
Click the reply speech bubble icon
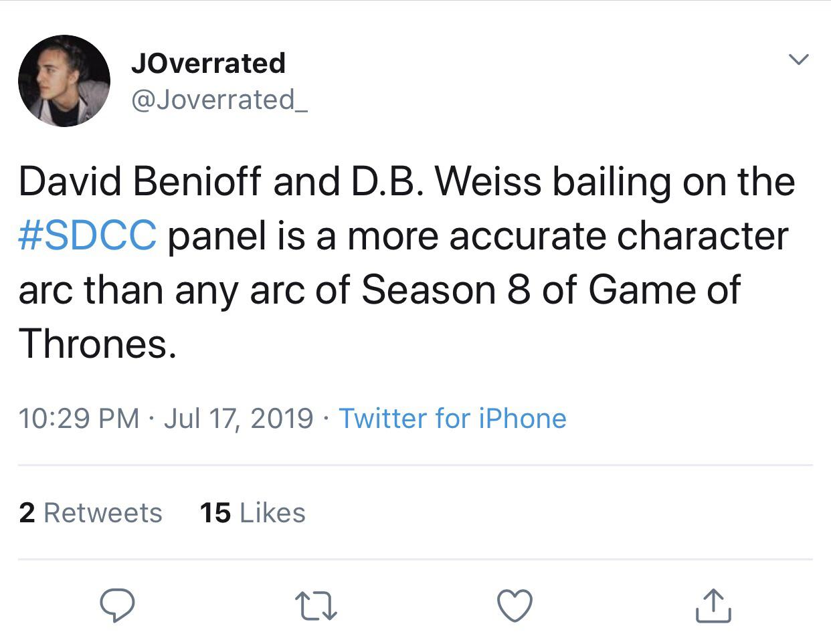118,605
